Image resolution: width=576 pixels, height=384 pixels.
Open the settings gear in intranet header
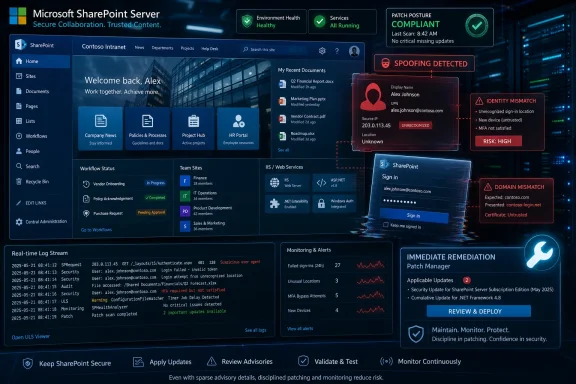(322, 51)
